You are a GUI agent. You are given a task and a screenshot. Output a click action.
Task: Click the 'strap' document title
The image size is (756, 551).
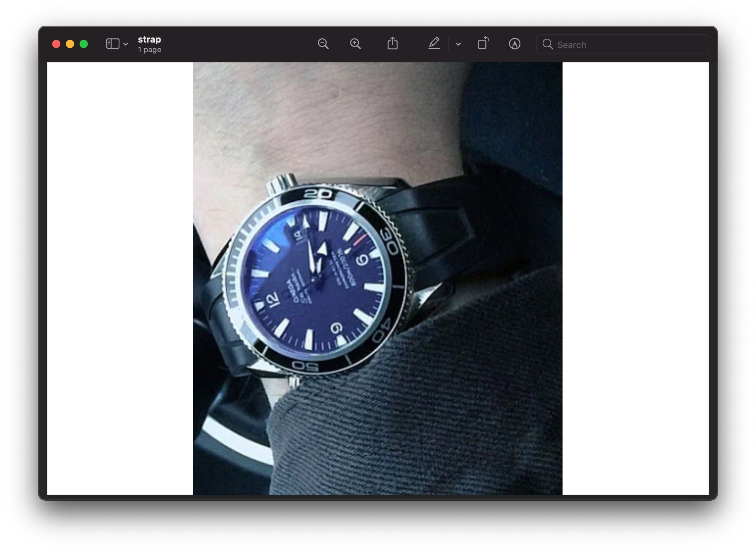coord(149,39)
